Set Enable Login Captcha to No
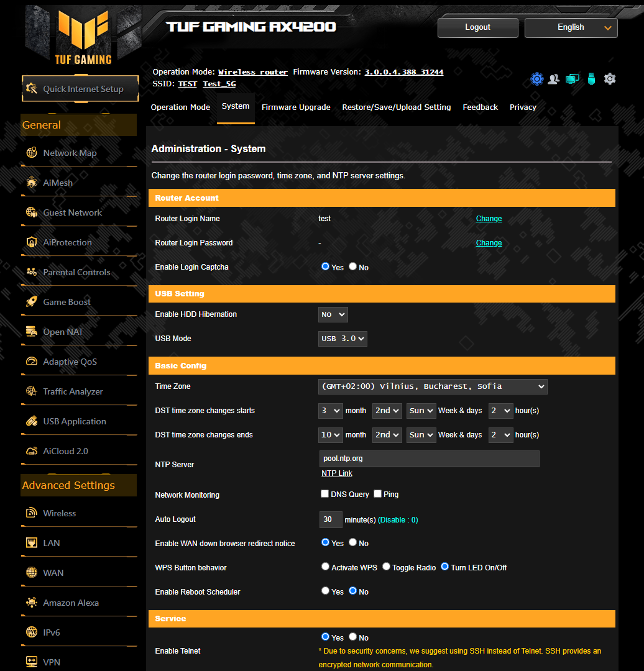644x671 pixels. tap(353, 267)
